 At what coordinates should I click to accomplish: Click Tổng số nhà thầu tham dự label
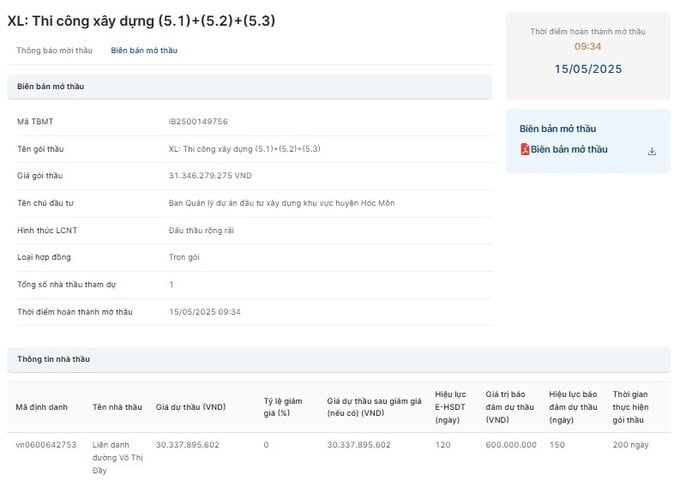click(x=67, y=285)
